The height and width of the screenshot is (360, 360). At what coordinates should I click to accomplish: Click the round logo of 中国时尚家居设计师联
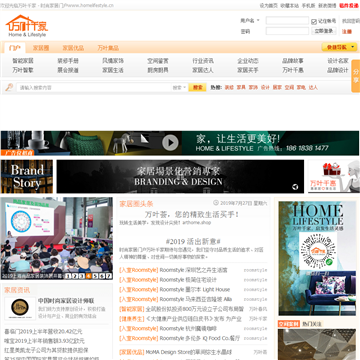[20, 307]
